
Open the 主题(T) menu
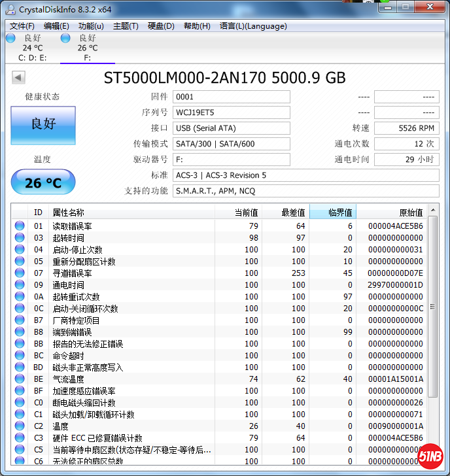tap(126, 26)
